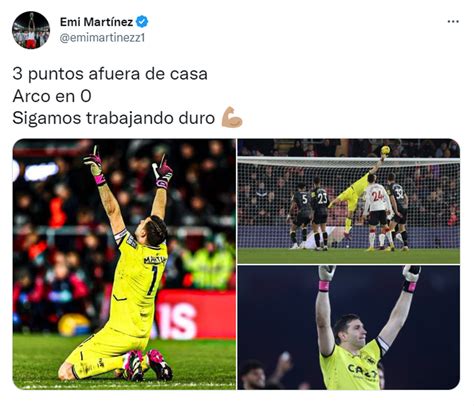The width and height of the screenshot is (474, 406).
Task: Select the '3 puntos afuera de casa' text
Action: [110, 74]
